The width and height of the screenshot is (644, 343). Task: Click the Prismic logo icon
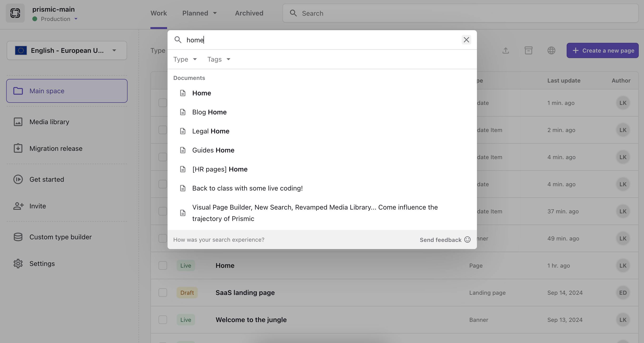pyautogui.click(x=15, y=13)
